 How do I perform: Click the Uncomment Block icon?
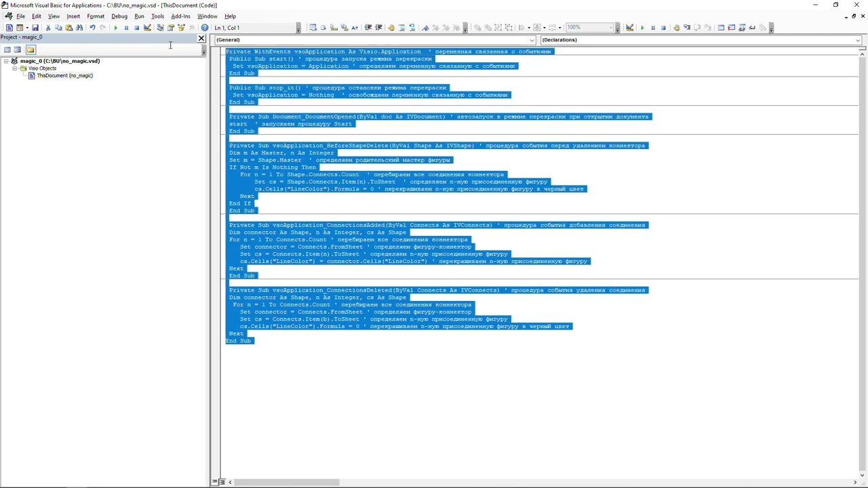click(x=412, y=28)
